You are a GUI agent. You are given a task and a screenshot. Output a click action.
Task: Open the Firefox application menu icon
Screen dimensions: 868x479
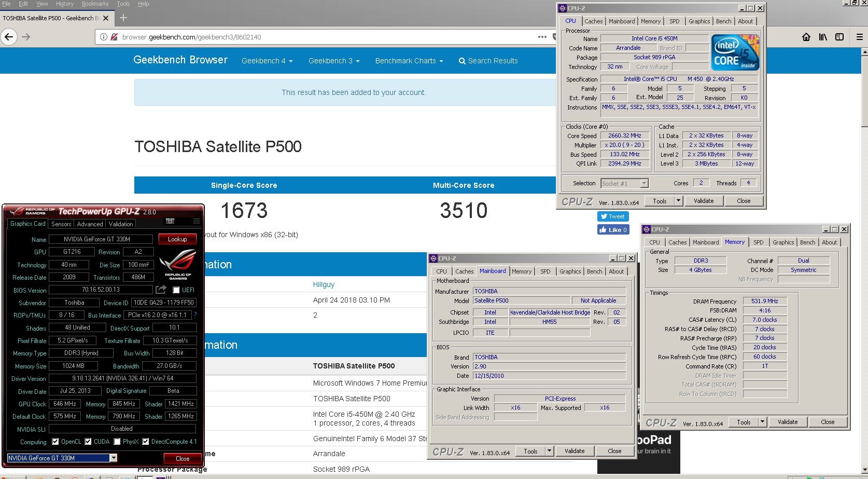click(x=860, y=37)
